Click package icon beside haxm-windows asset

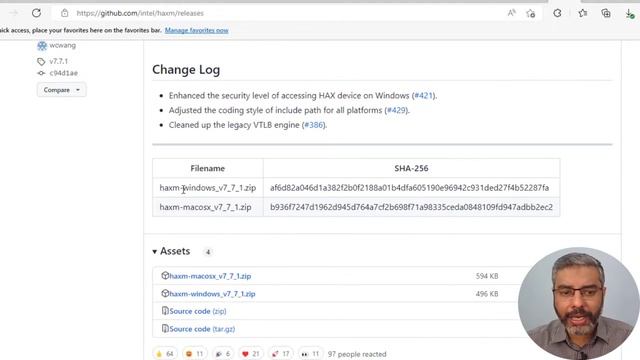point(165,293)
